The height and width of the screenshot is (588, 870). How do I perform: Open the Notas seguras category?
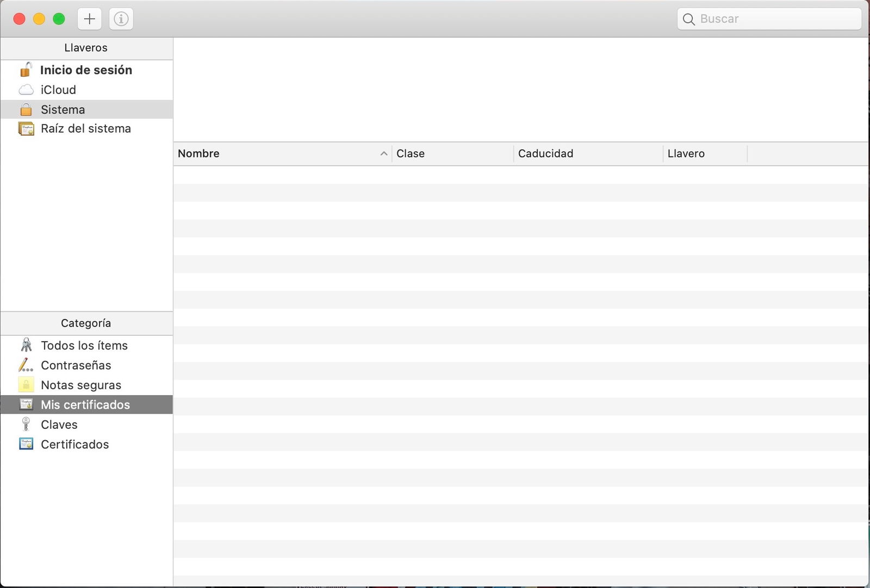click(86, 385)
